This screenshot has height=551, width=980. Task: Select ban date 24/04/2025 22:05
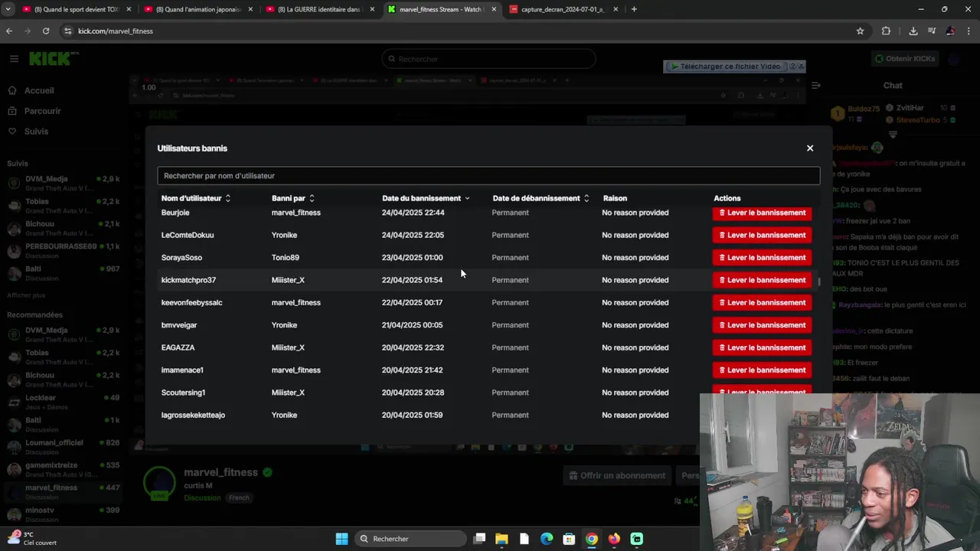(x=413, y=235)
